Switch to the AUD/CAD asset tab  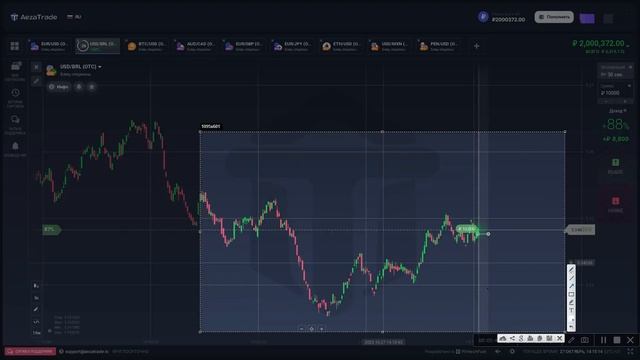[x=195, y=46]
